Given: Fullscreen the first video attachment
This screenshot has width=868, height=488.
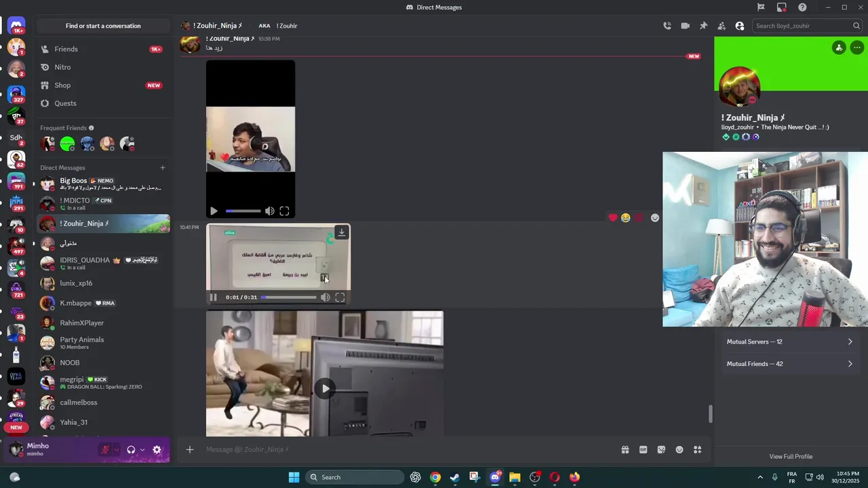Looking at the screenshot, I should [285, 211].
